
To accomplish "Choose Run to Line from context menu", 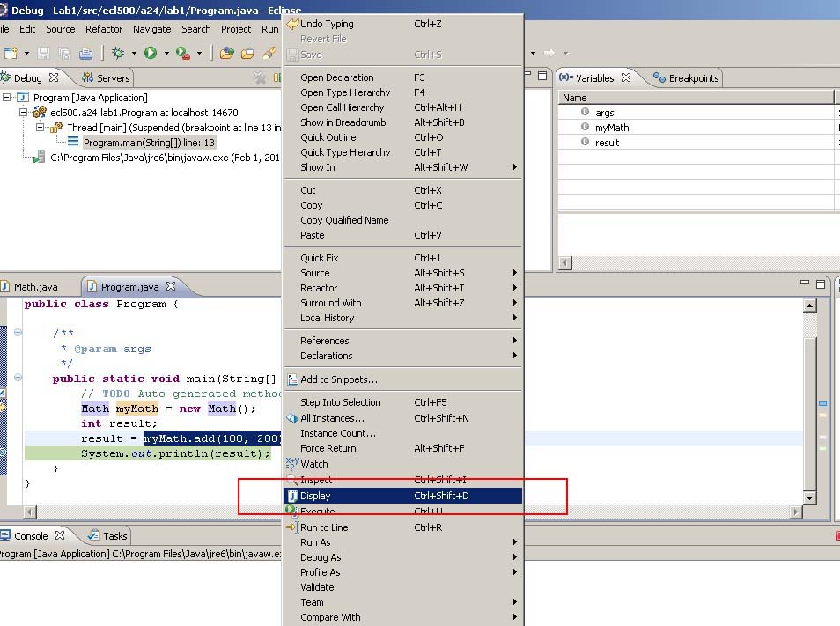I will click(402, 527).
